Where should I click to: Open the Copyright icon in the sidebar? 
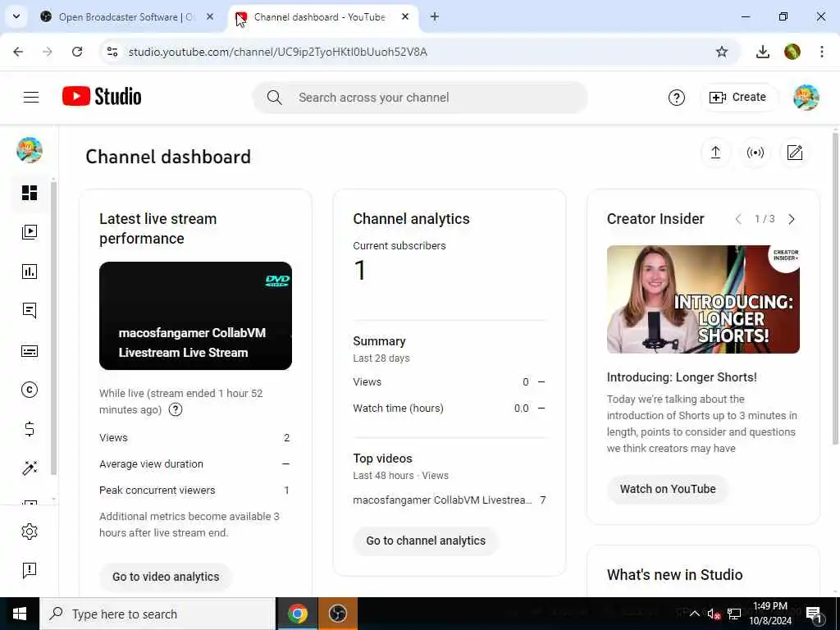30,390
